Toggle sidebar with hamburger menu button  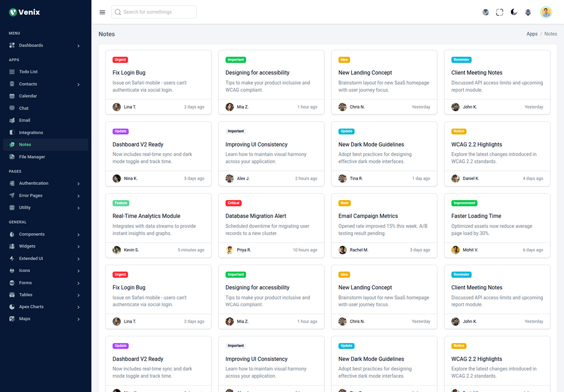coord(102,12)
